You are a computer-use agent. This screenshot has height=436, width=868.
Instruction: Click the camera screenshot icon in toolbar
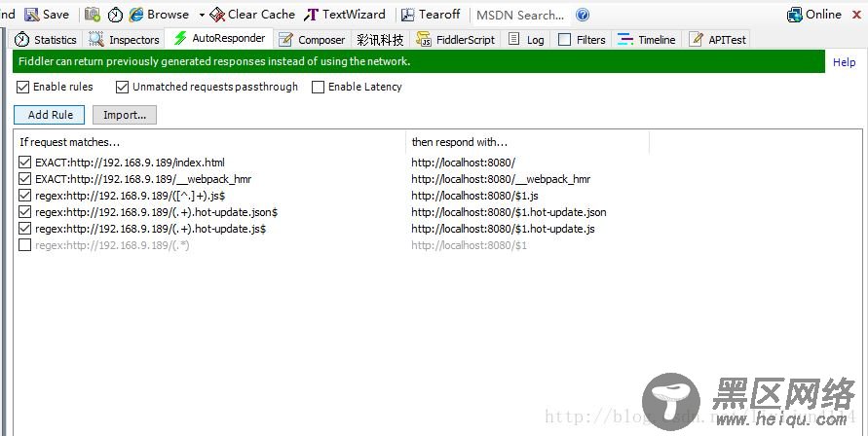coord(93,15)
